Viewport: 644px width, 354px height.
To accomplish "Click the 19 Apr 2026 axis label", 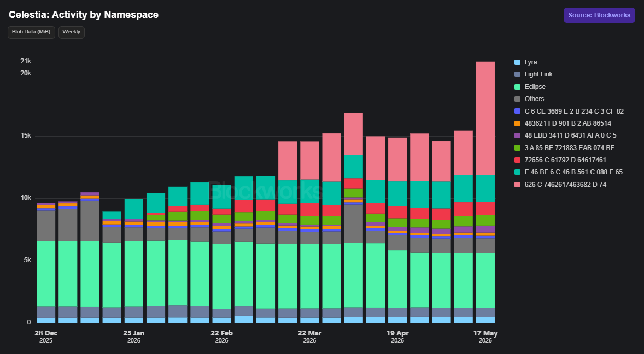I will pos(397,337).
